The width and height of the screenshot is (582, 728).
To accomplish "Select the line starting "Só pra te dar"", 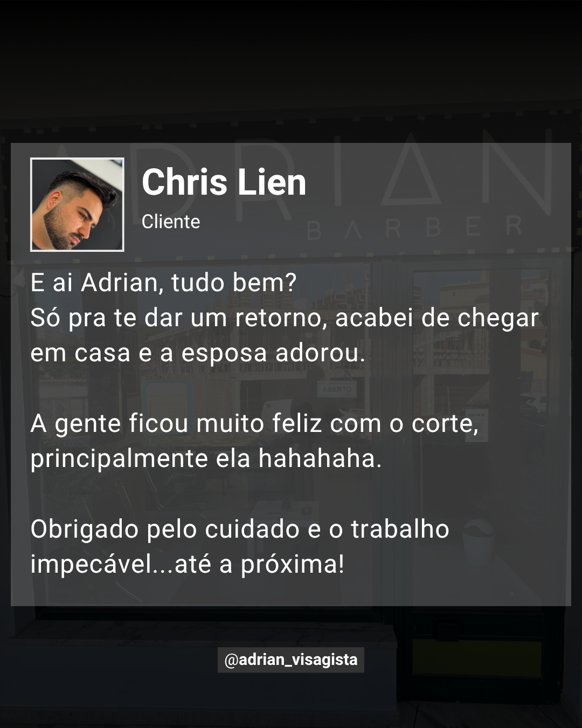I will tap(285, 319).
